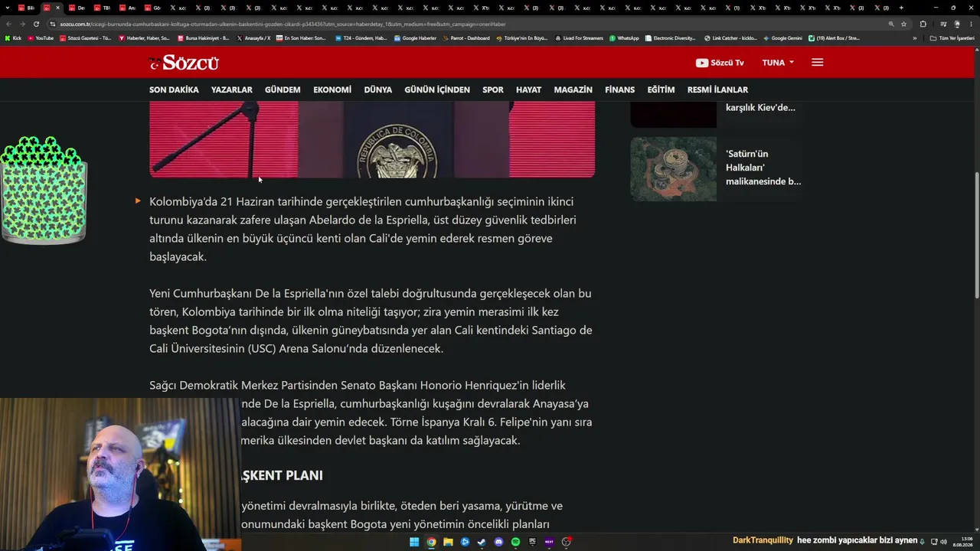This screenshot has width=980, height=551.
Task: Open the Parrot - Dashboard bookmark
Action: tap(466, 37)
